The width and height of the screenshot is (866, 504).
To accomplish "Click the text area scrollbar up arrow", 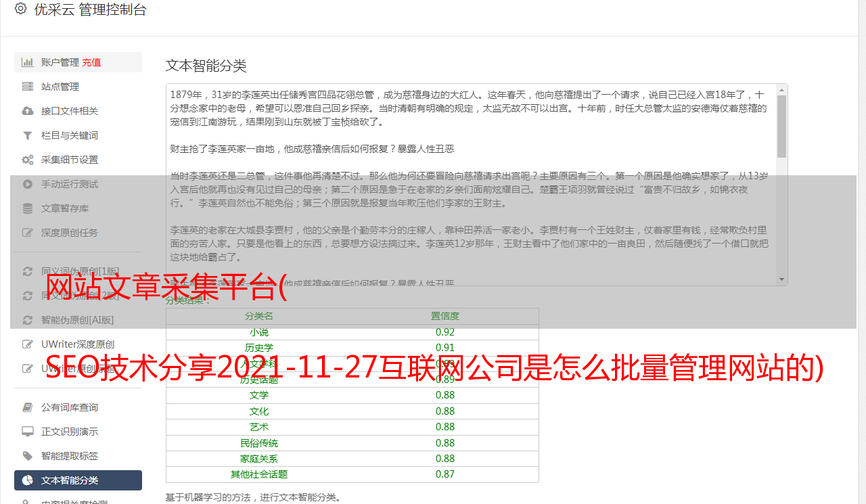I will [781, 89].
